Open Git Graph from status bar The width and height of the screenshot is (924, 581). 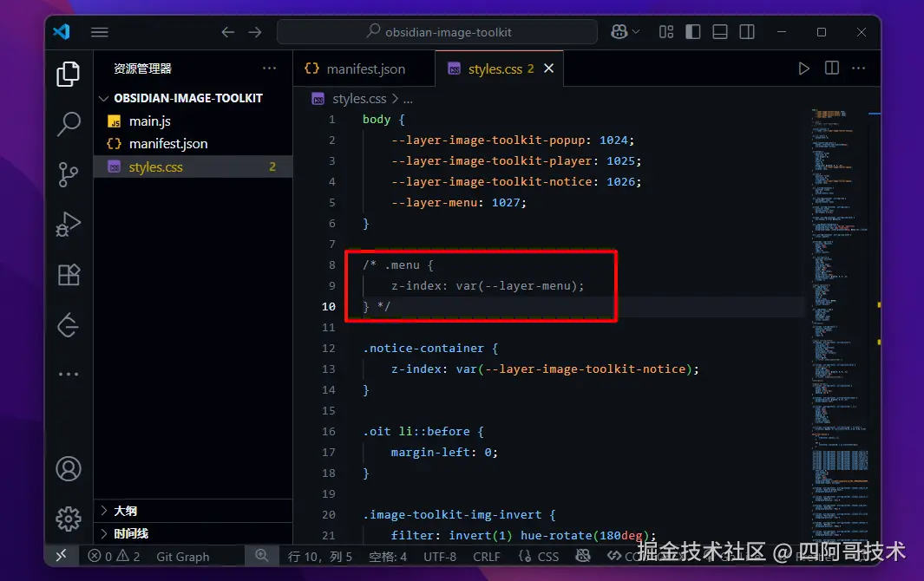[x=183, y=556]
